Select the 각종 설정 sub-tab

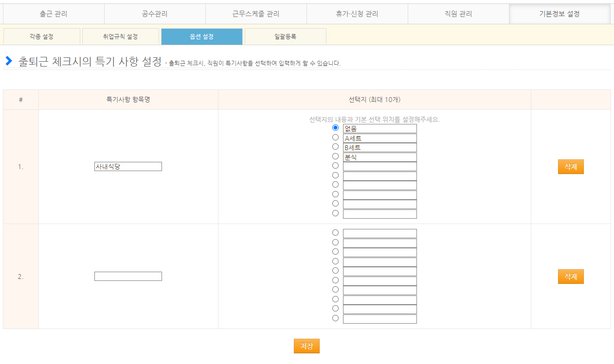pyautogui.click(x=41, y=36)
